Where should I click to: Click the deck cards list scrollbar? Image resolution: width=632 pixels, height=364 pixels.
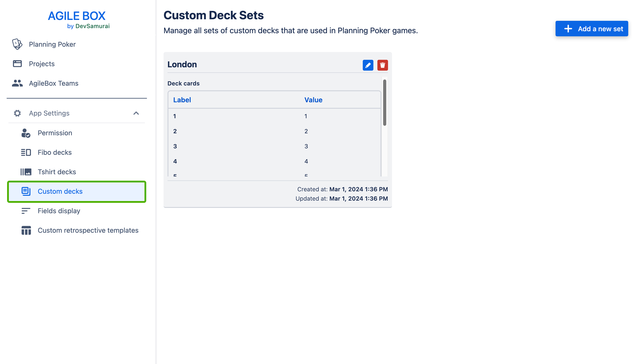pyautogui.click(x=384, y=103)
